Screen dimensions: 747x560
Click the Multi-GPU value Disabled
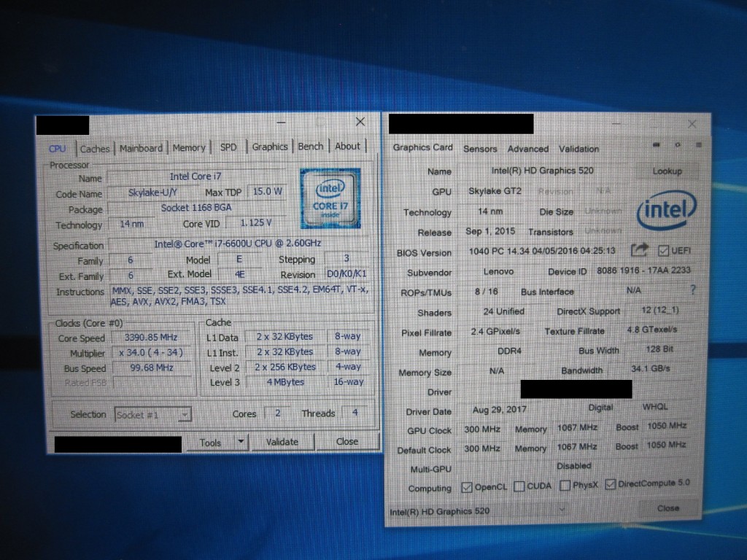(574, 466)
